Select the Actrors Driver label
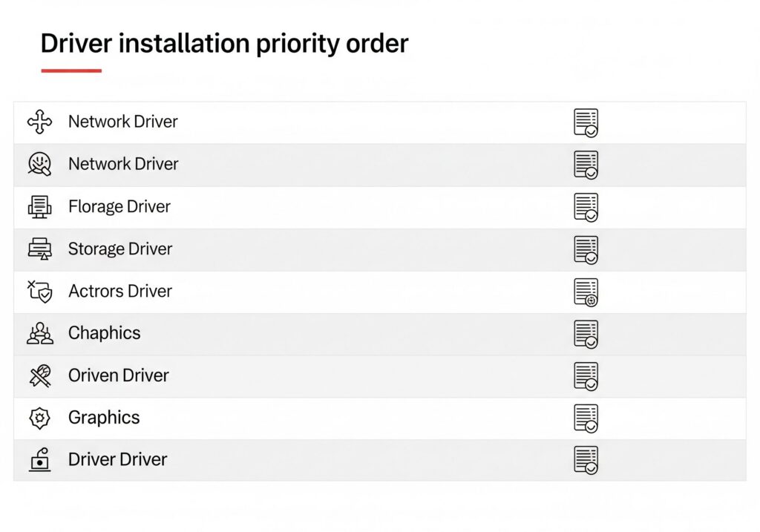 [x=120, y=291]
